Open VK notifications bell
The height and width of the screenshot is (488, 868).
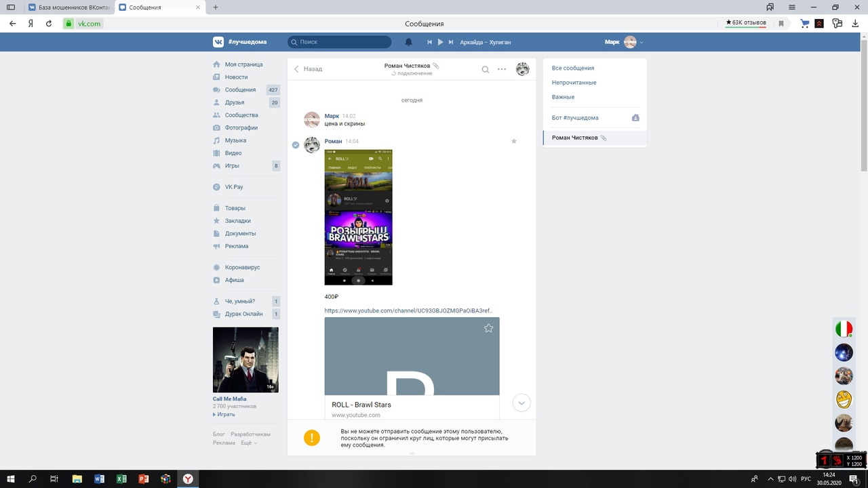408,42
